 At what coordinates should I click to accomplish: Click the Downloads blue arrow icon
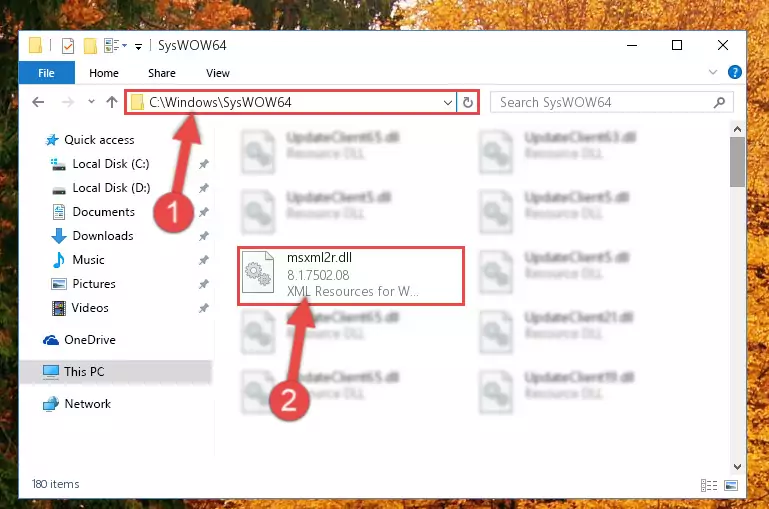[x=59, y=236]
